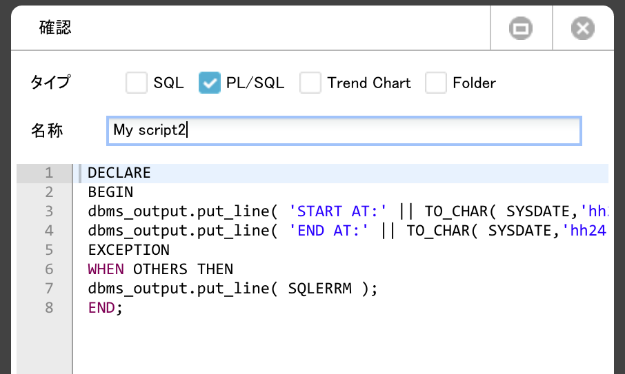
Task: Click line number 1 in the gutter
Action: tap(49, 173)
